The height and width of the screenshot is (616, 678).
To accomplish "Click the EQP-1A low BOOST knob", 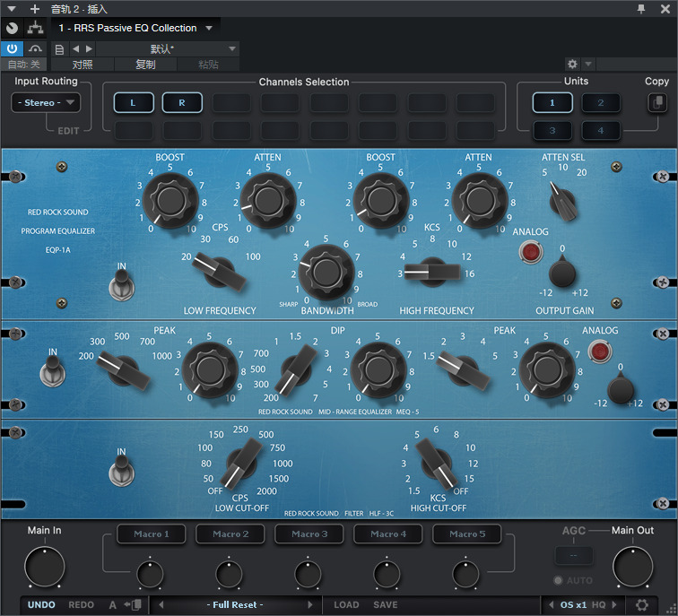I will (170, 201).
